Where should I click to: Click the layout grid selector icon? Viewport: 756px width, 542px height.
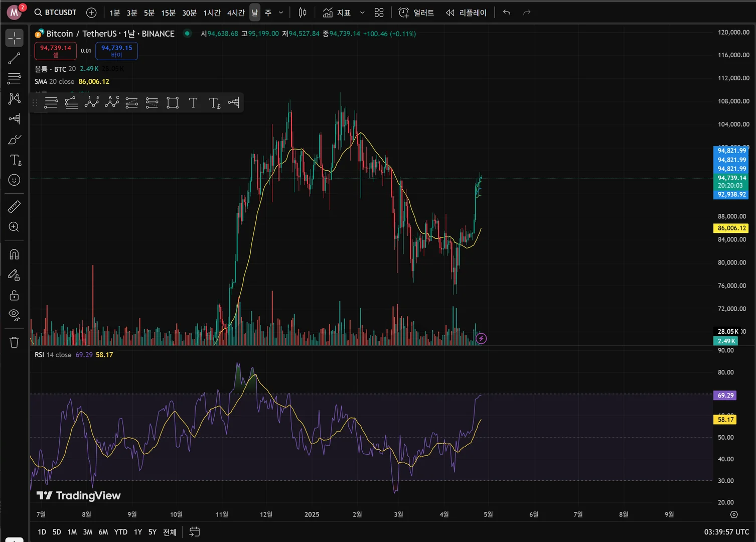pos(379,13)
